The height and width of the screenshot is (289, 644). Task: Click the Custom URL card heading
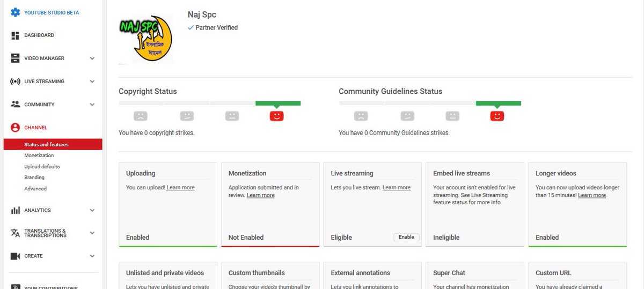point(554,273)
